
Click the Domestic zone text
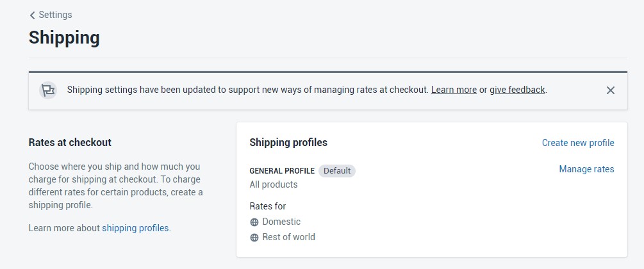[281, 222]
